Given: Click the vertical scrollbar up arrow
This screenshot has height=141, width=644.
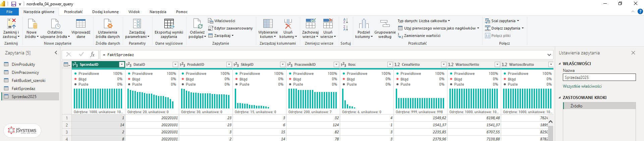Looking at the screenshot, I should (550, 122).
